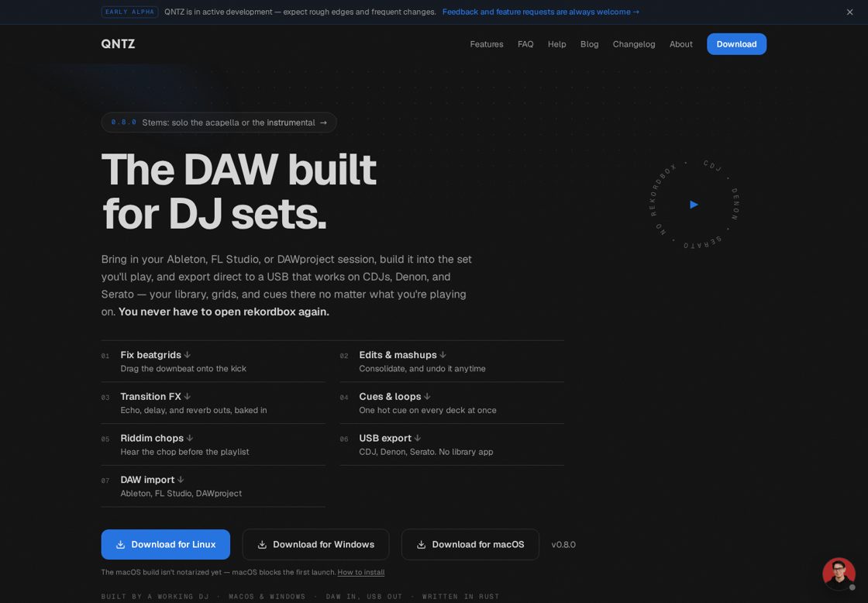Jump to Transition FX section
The image size is (868, 603).
(213, 403)
